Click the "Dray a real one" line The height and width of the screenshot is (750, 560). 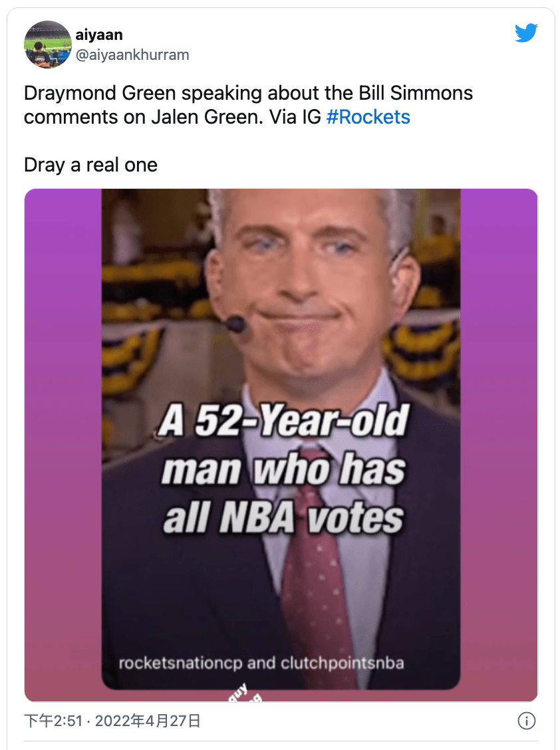tap(90, 165)
